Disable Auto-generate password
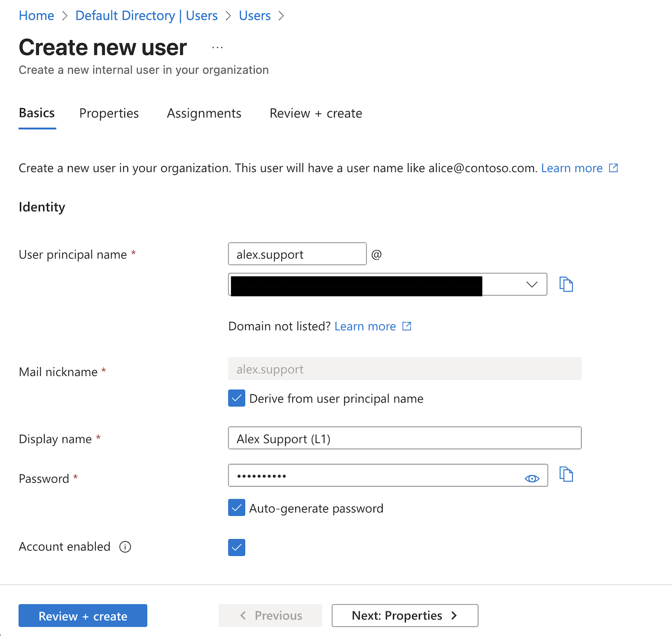672x636 pixels. point(236,508)
